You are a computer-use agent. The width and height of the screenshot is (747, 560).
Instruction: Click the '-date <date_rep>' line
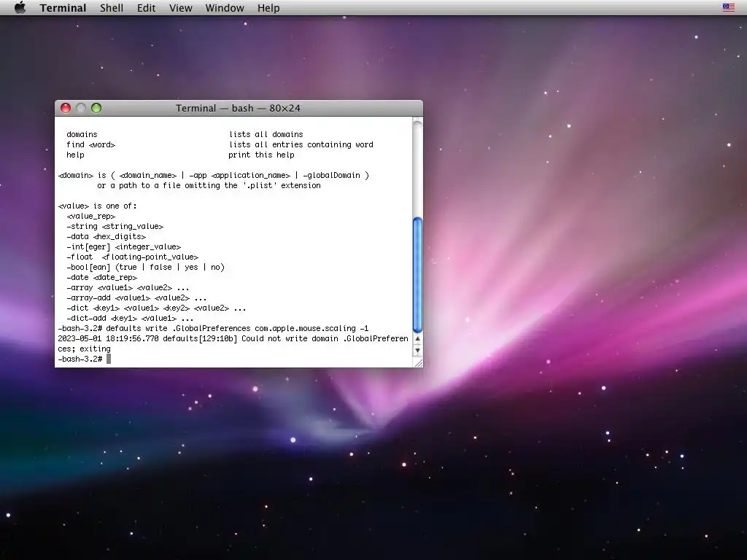click(x=102, y=278)
